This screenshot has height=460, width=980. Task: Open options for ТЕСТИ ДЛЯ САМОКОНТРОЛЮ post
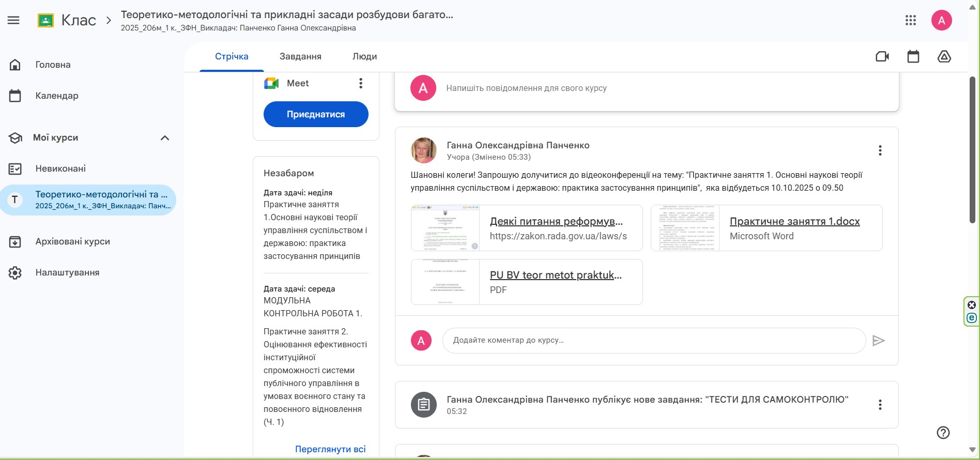tap(880, 405)
